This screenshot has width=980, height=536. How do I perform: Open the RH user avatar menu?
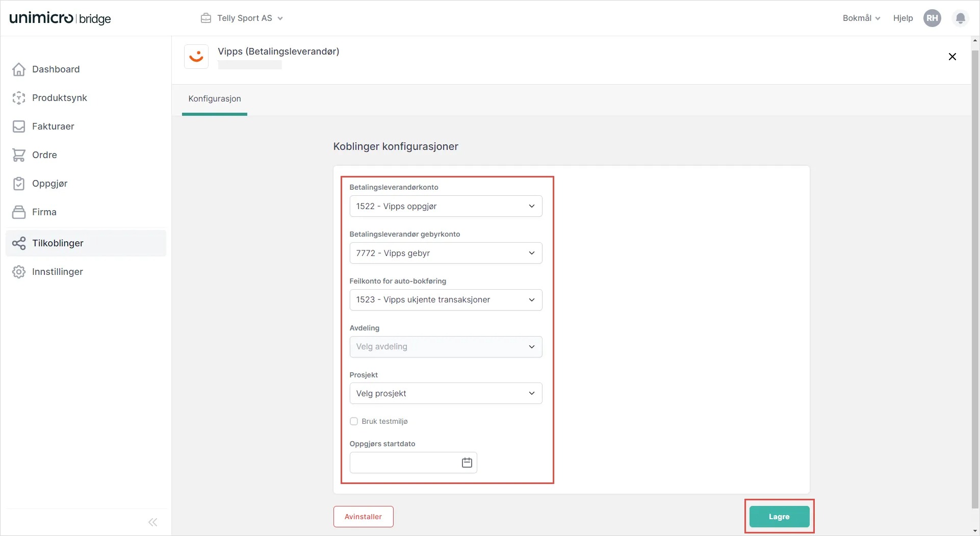[933, 18]
